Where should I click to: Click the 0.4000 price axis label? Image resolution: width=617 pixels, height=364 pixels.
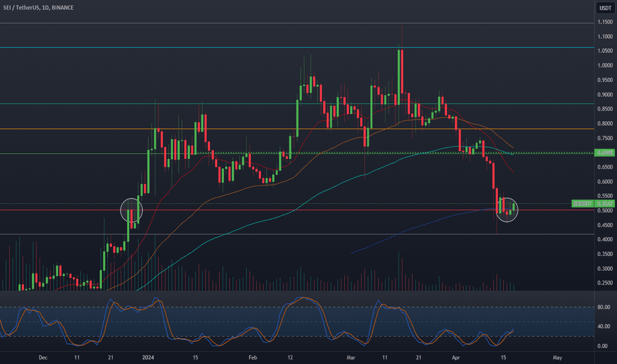605,240
